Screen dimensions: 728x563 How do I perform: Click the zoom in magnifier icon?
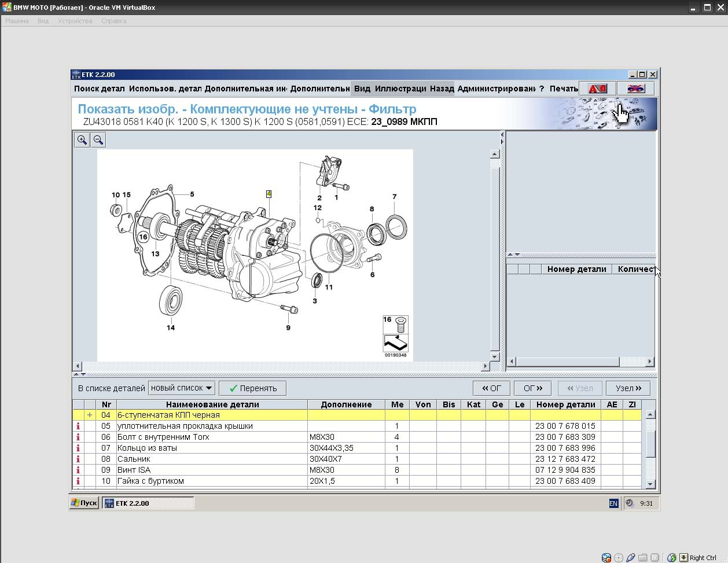tap(82, 140)
